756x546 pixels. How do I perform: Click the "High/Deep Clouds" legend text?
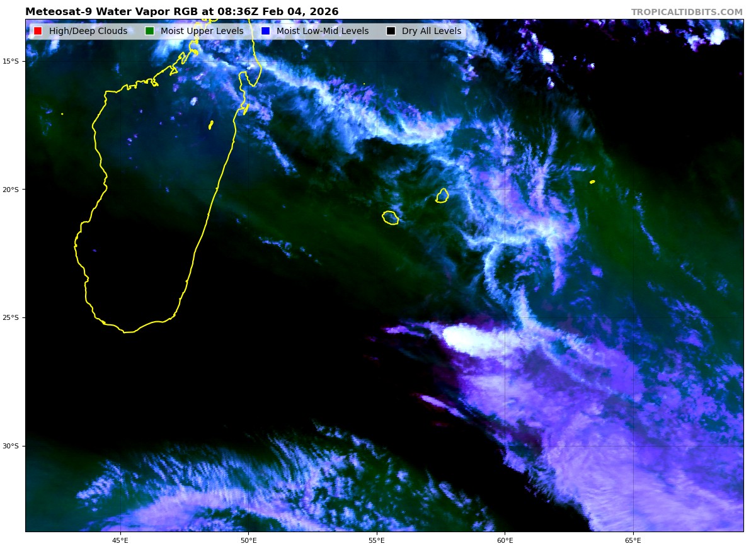point(88,31)
